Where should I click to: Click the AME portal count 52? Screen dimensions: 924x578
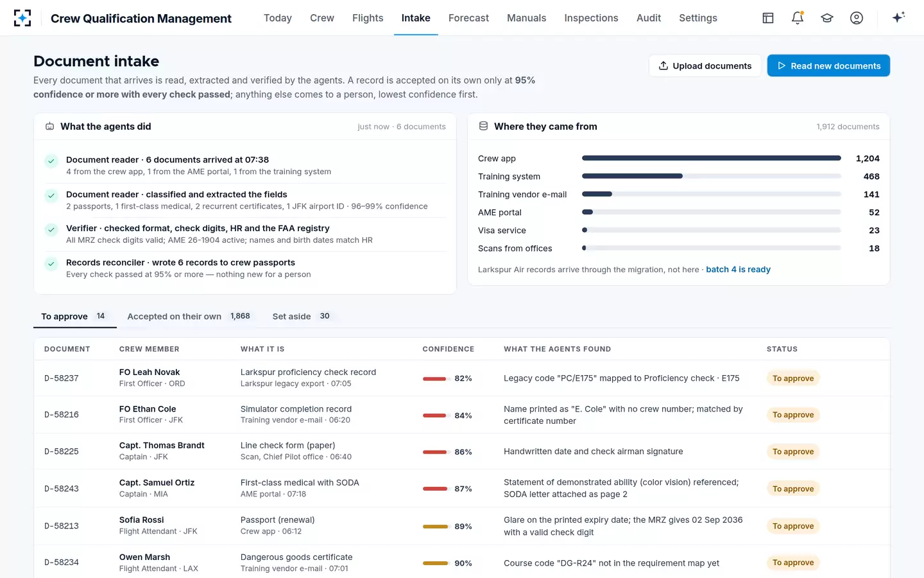[874, 213]
